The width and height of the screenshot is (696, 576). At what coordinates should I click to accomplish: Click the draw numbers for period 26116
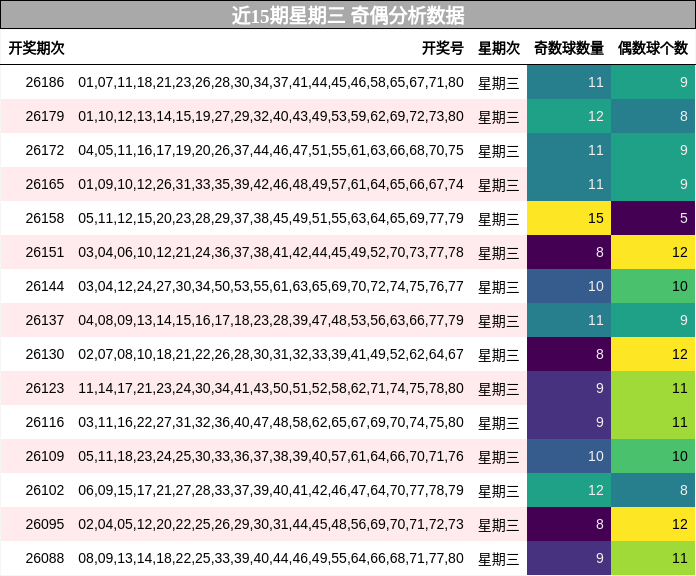(271, 422)
